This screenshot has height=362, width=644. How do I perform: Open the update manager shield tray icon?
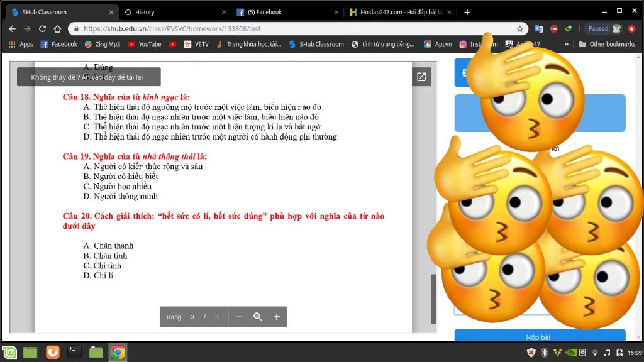click(x=531, y=353)
